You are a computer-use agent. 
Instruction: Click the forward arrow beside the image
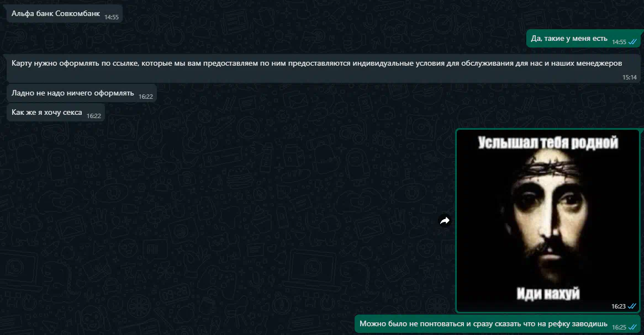445,221
